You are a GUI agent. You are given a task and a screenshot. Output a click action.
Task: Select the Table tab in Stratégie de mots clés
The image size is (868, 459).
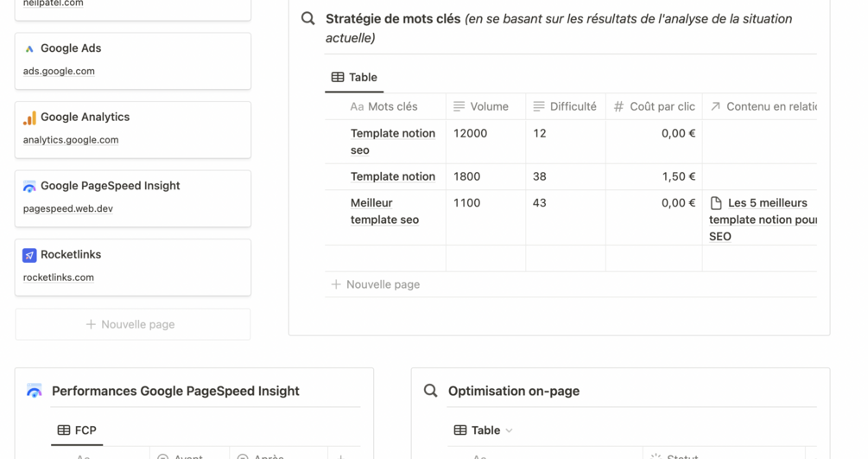coord(354,78)
